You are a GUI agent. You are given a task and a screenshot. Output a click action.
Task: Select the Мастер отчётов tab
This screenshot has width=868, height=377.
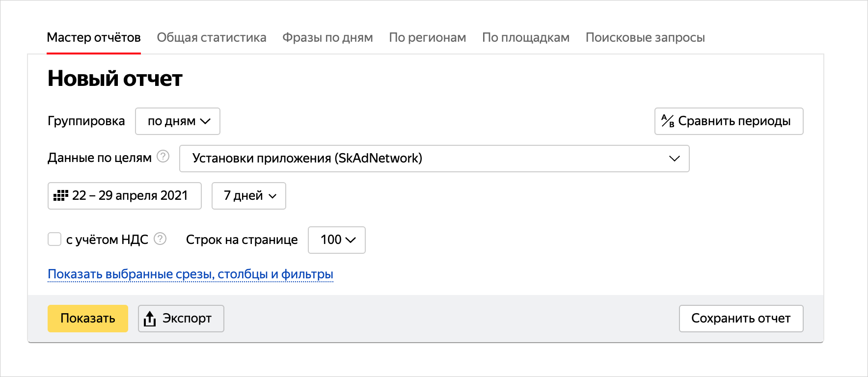click(94, 38)
